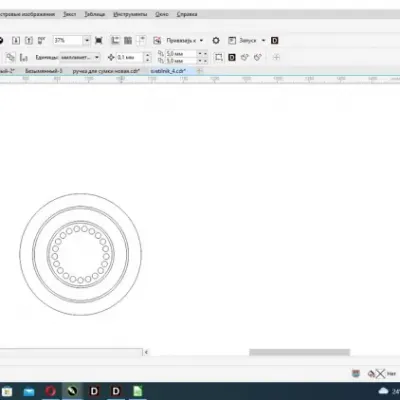Click the color proofing icon in status bar

tap(356, 373)
